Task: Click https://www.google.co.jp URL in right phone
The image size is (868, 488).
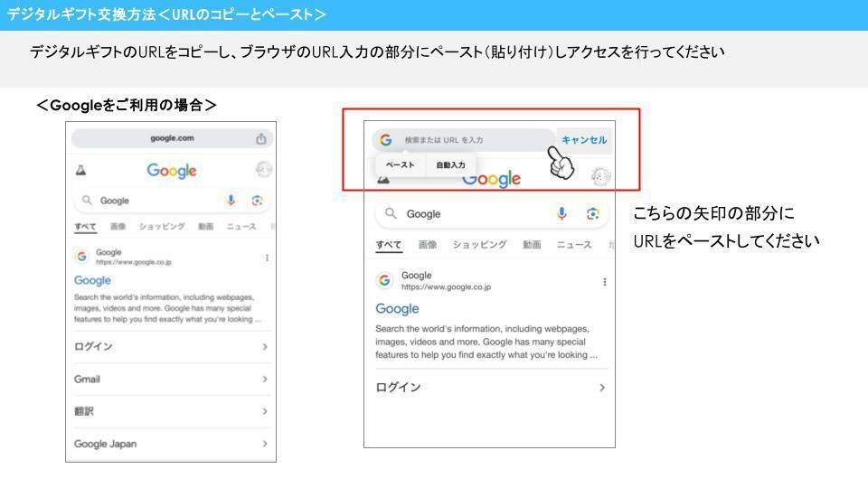Action: coord(446,287)
